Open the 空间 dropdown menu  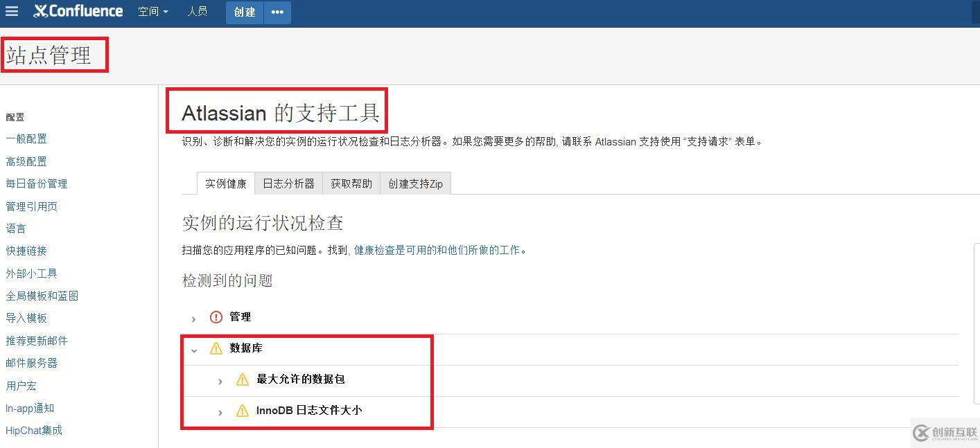[x=153, y=10]
